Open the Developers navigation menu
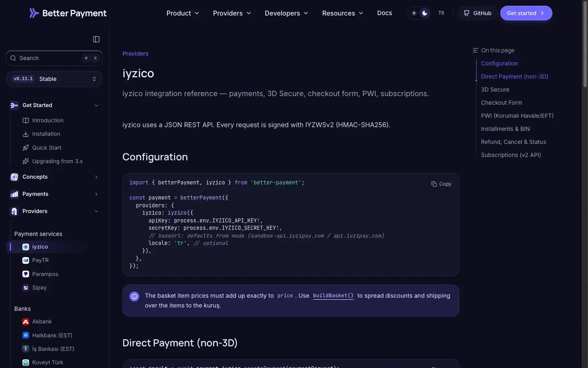 (287, 13)
